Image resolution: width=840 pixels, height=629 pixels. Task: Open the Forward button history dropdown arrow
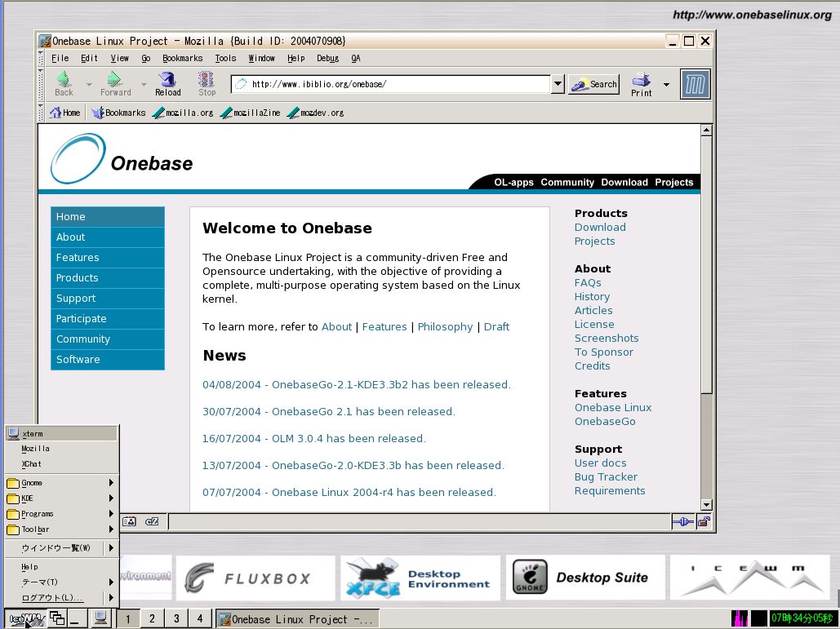[144, 85]
